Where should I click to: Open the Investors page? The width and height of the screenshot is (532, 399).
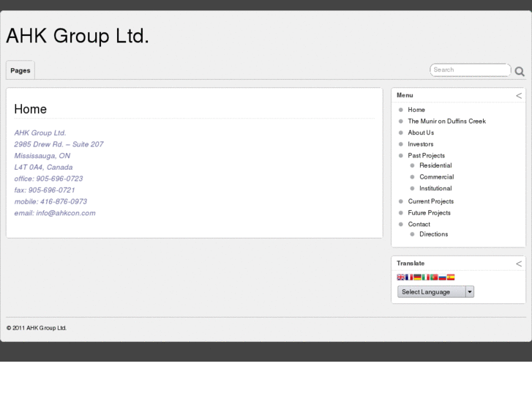pyautogui.click(x=420, y=144)
